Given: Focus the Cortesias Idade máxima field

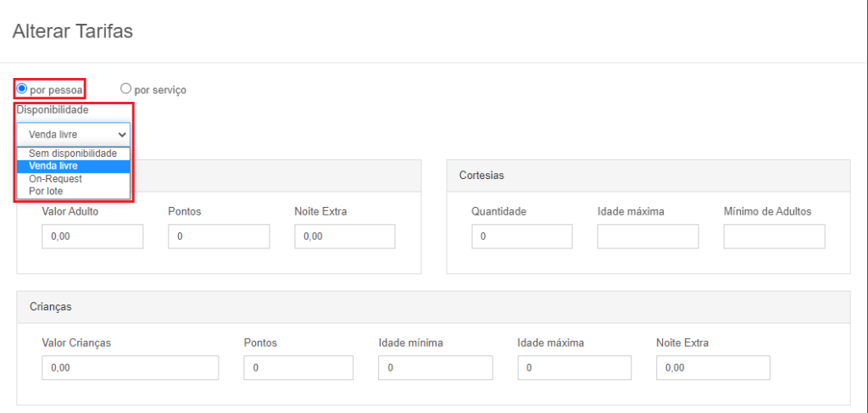Looking at the screenshot, I should coord(648,237).
